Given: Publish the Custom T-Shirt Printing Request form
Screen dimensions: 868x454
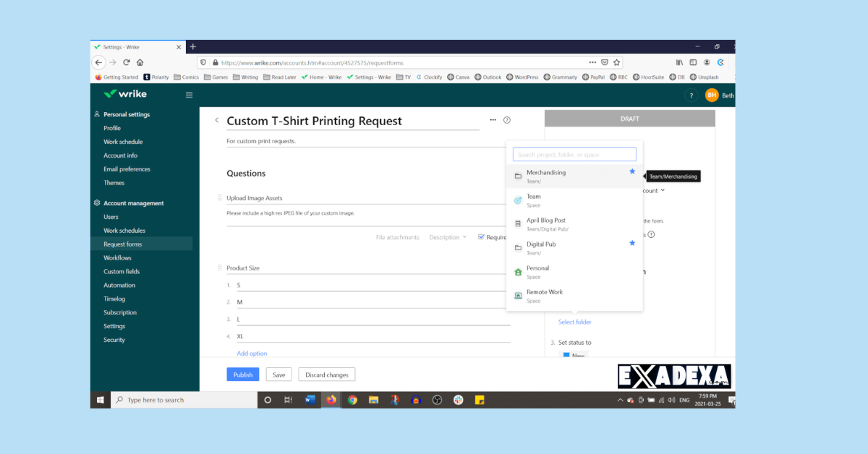Looking at the screenshot, I should coord(242,374).
